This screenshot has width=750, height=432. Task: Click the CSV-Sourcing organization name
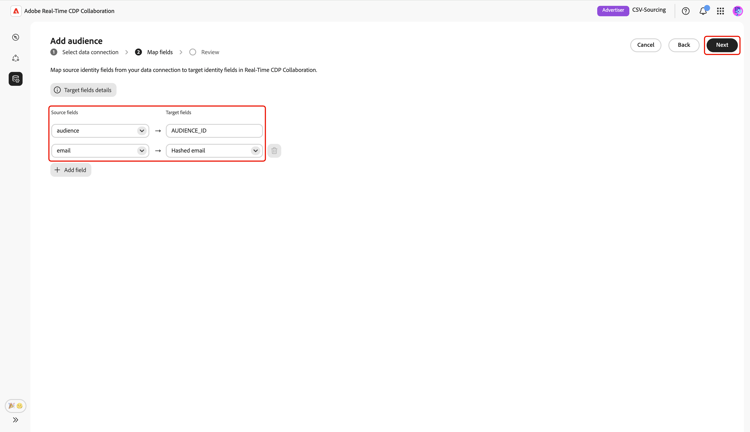tap(649, 10)
